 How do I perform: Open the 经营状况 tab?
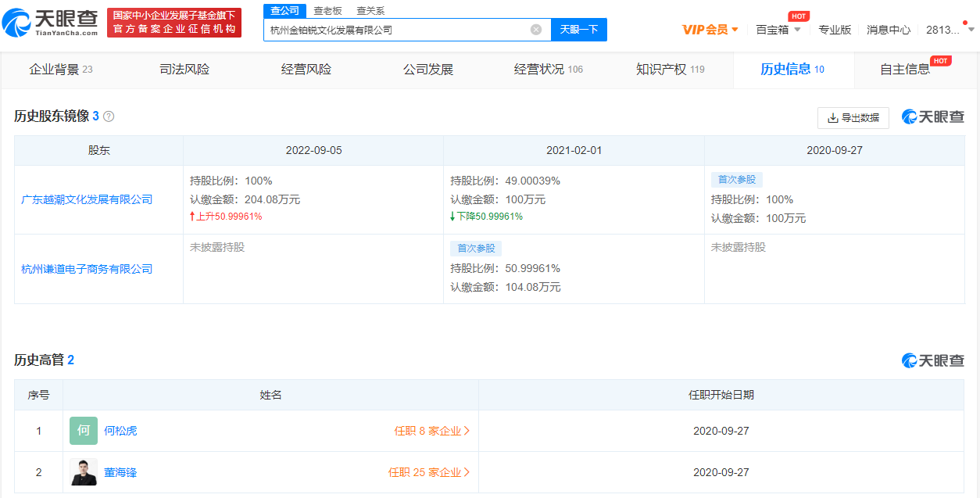coord(548,70)
